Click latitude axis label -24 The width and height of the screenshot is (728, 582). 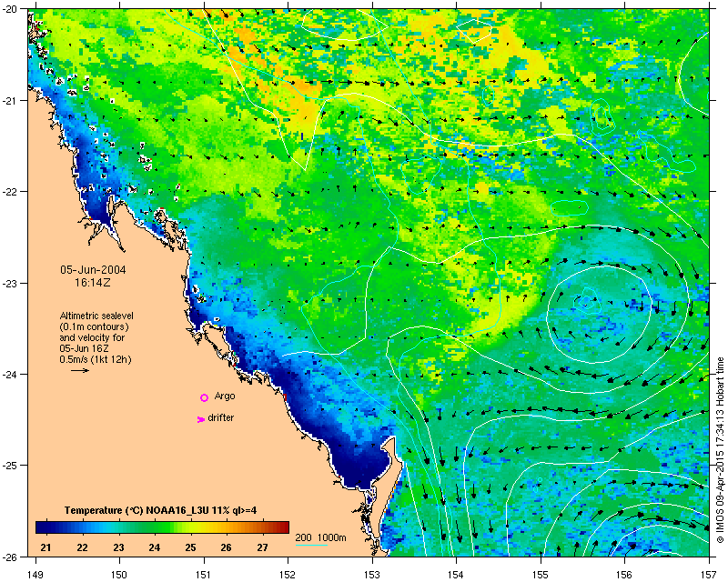(9, 374)
